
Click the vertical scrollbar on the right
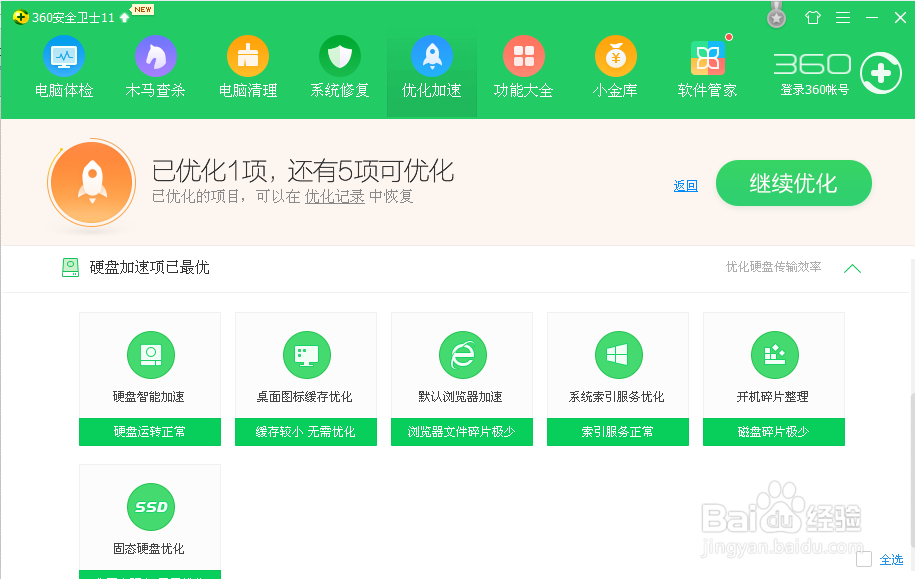pyautogui.click(x=912, y=470)
